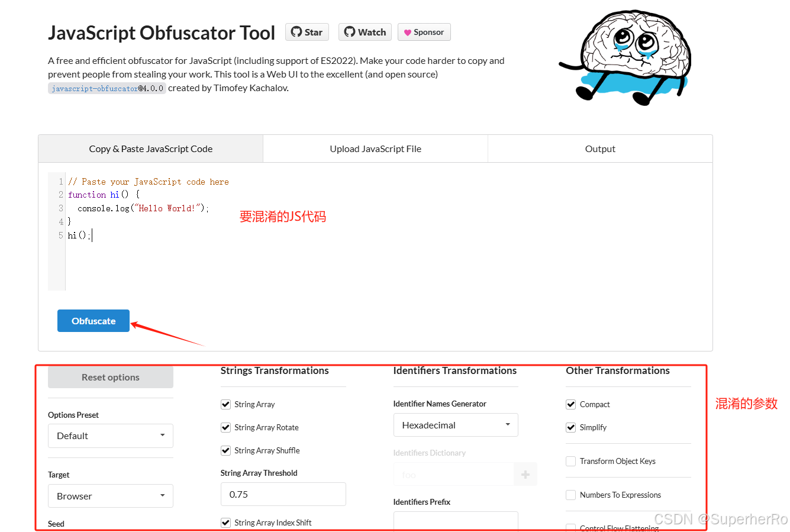The image size is (790, 532).
Task: Switch to Copy & Paste JavaScript Code tab
Action: pos(151,149)
